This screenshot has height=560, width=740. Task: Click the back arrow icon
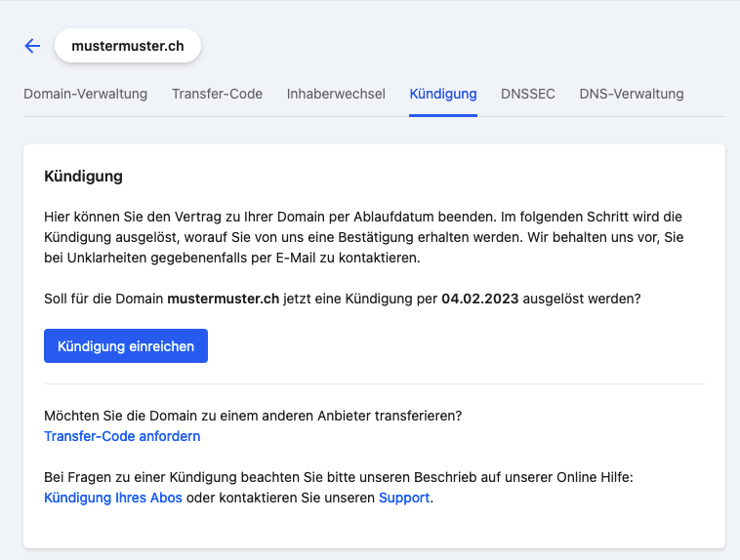coord(32,46)
